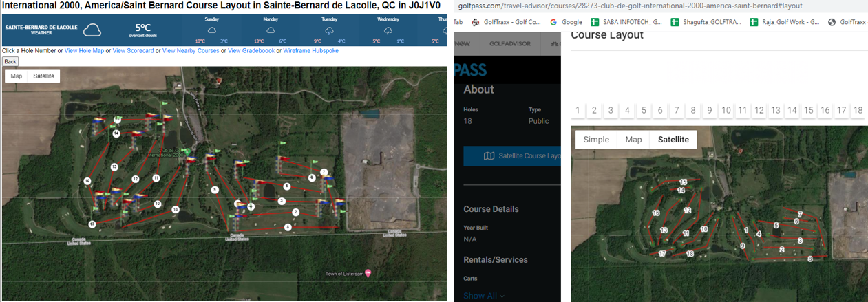This screenshot has width=868, height=302.
Task: Click the 5°C current temperature reading
Action: [142, 28]
